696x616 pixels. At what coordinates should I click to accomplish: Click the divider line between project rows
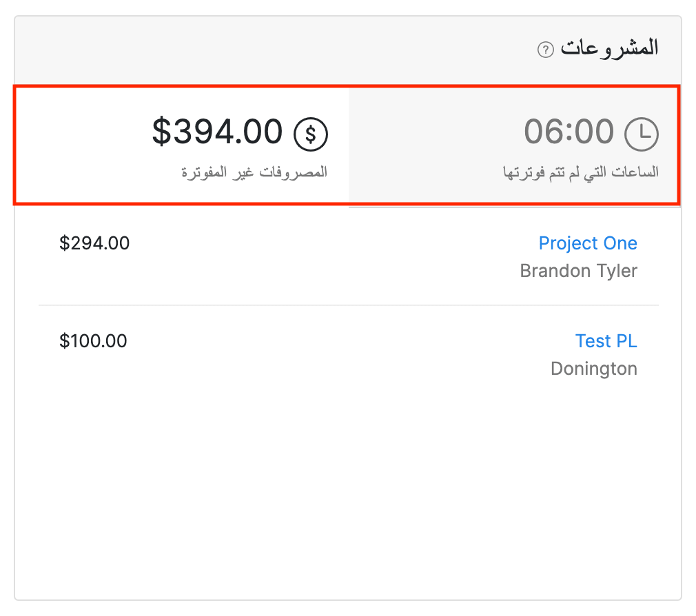tap(348, 305)
